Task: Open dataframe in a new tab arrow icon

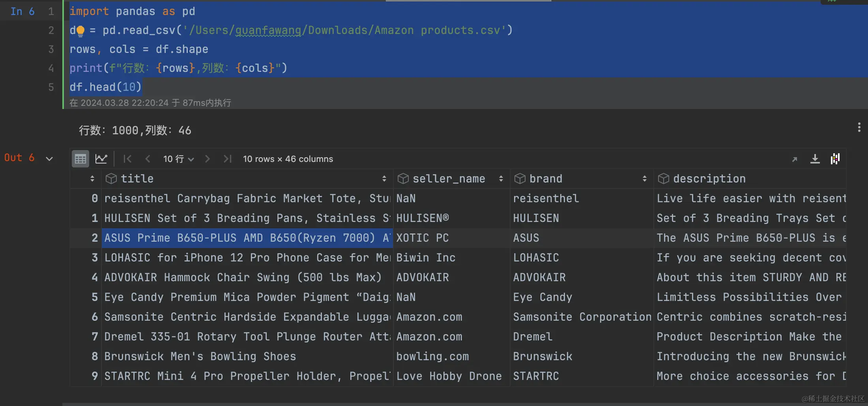Action: tap(795, 159)
